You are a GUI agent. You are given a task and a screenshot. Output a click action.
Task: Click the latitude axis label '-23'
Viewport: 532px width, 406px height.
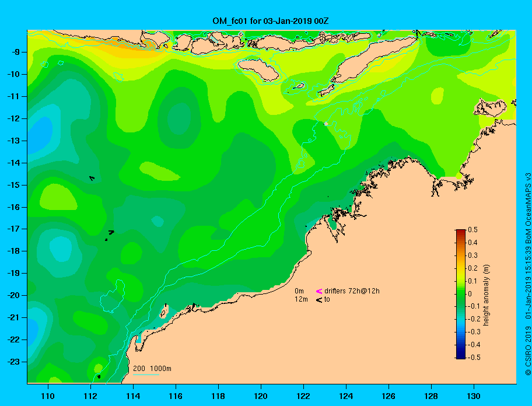point(13,362)
